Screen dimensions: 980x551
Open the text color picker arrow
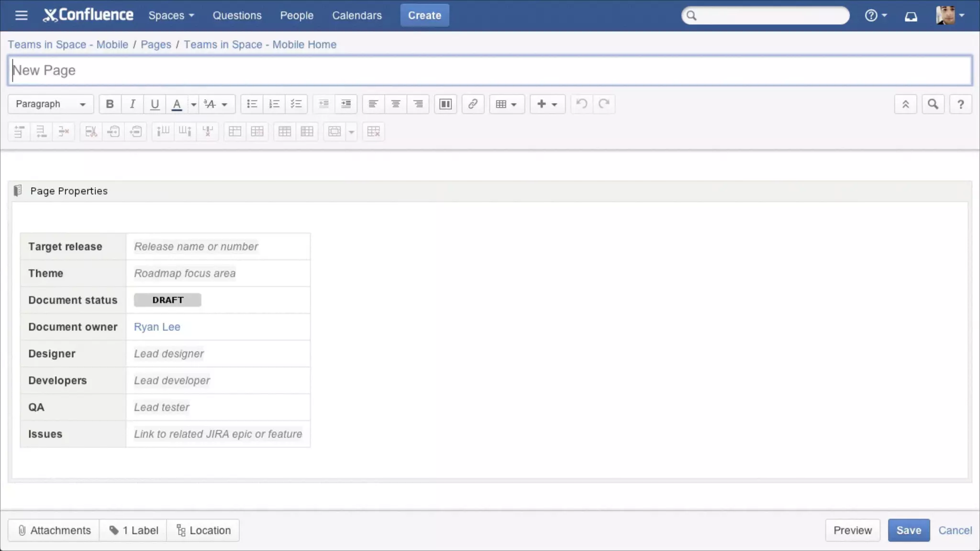[x=193, y=104]
